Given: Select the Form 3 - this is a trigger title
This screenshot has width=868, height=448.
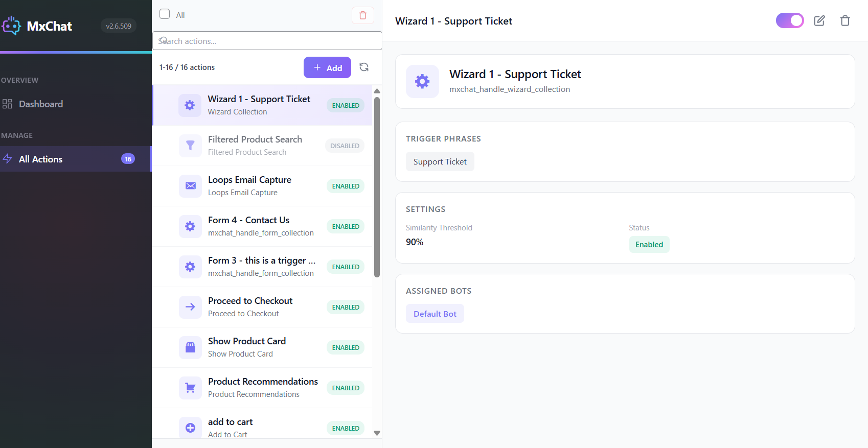Looking at the screenshot, I should (x=262, y=261).
